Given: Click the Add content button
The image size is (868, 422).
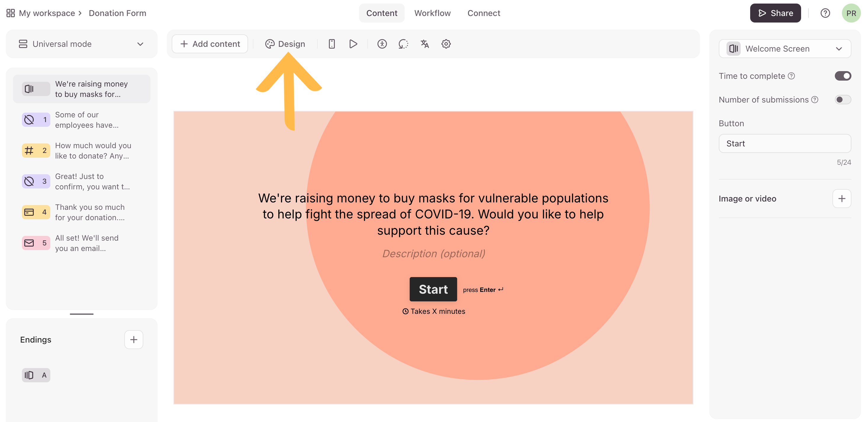Looking at the screenshot, I should click(210, 44).
